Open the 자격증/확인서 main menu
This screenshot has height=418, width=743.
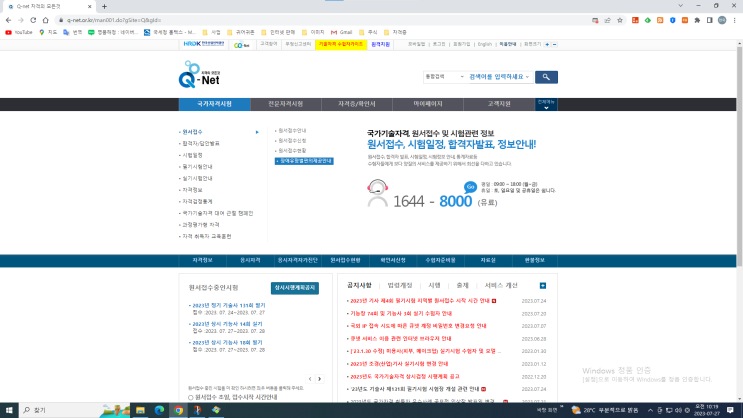(357, 104)
